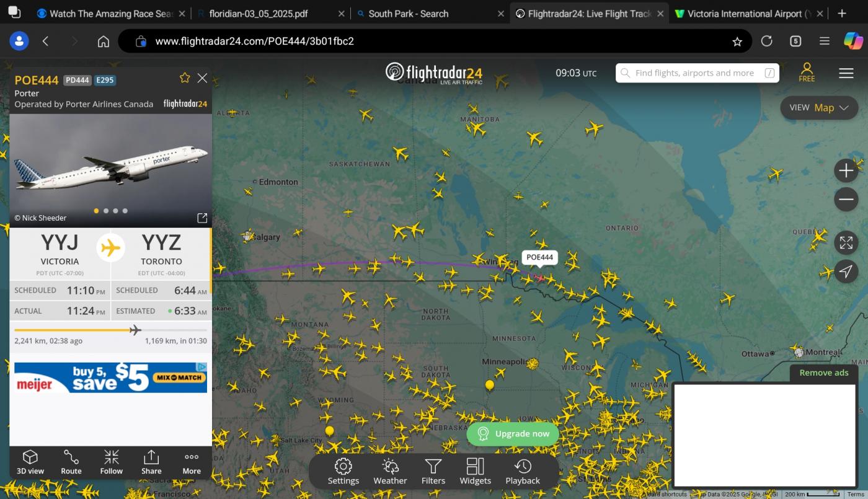Center map on my location
Image resolution: width=868 pixels, height=499 pixels.
click(x=846, y=272)
